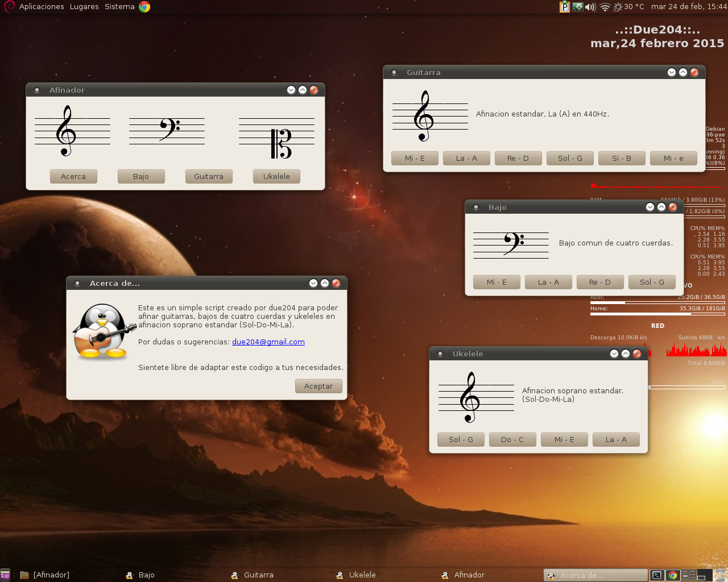Viewport: 728px width, 582px height.
Task: Play Re - D note in Bajo
Action: 600,282
